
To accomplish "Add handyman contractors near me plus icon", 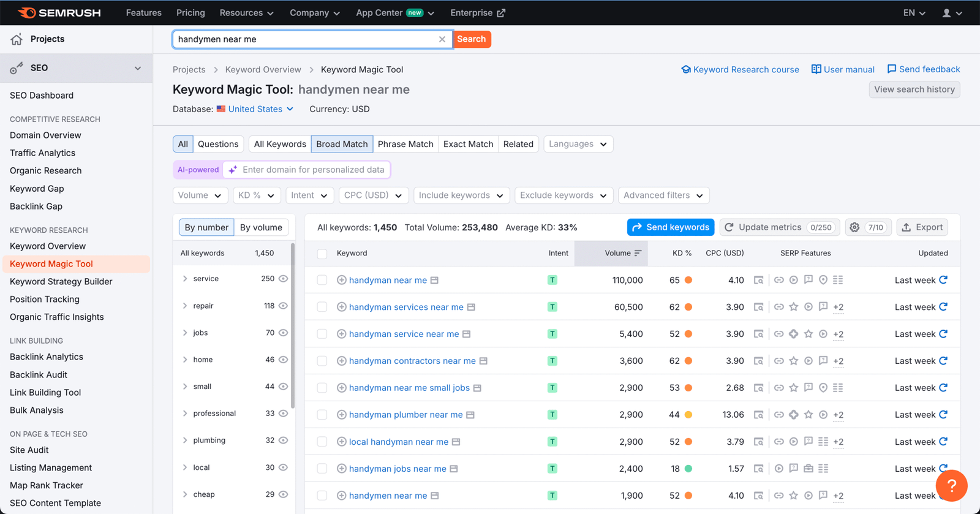I will [342, 361].
